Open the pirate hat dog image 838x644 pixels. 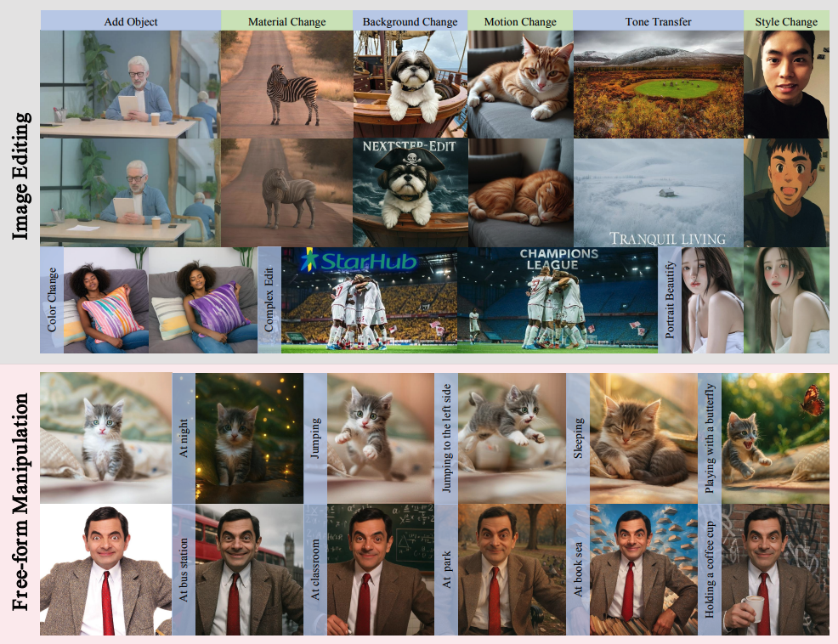click(410, 192)
